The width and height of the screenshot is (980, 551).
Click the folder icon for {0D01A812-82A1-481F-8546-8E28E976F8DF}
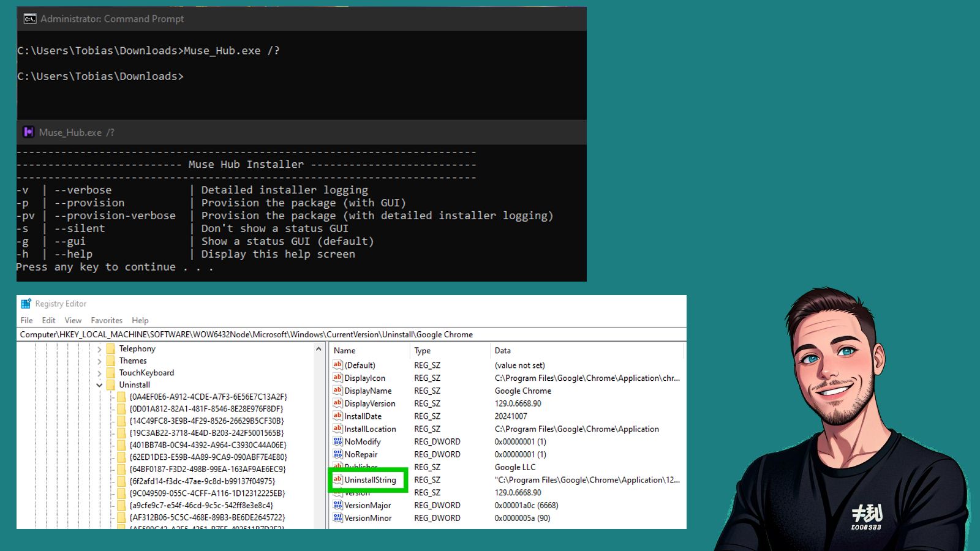coord(121,409)
